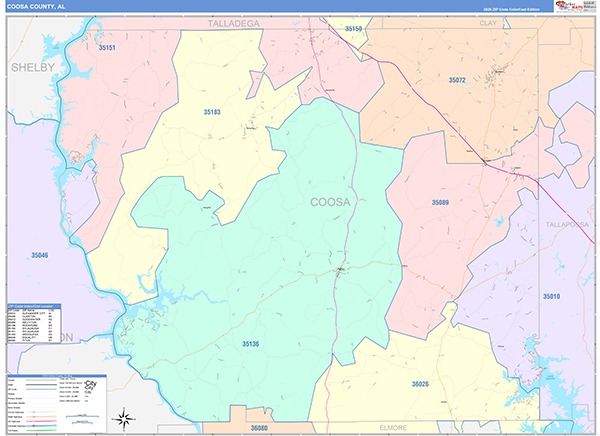Select the 35183 ZIP code label
This screenshot has width=600, height=436.
tap(212, 112)
